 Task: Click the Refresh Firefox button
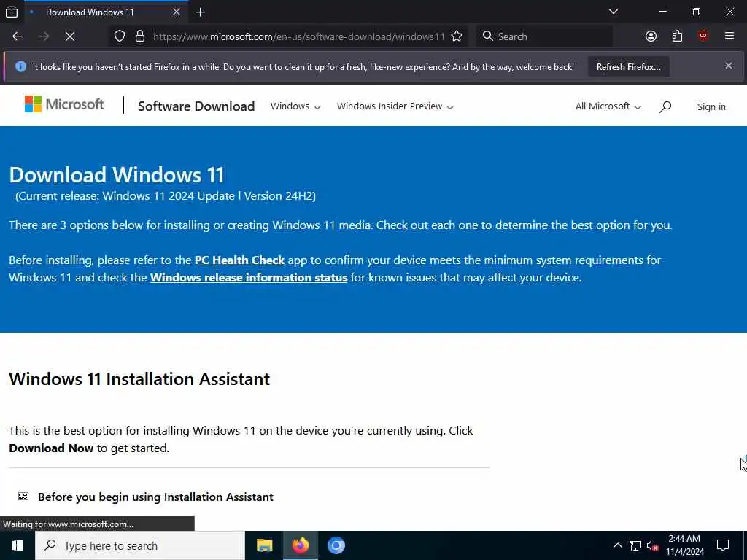628,66
